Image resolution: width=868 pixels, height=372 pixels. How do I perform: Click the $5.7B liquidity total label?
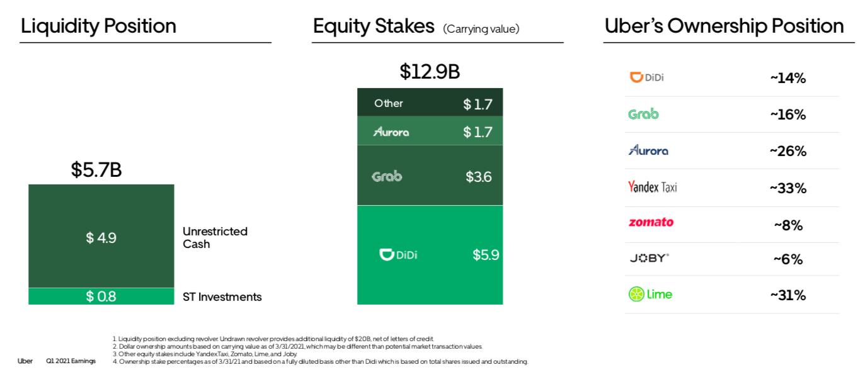pyautogui.click(x=96, y=170)
